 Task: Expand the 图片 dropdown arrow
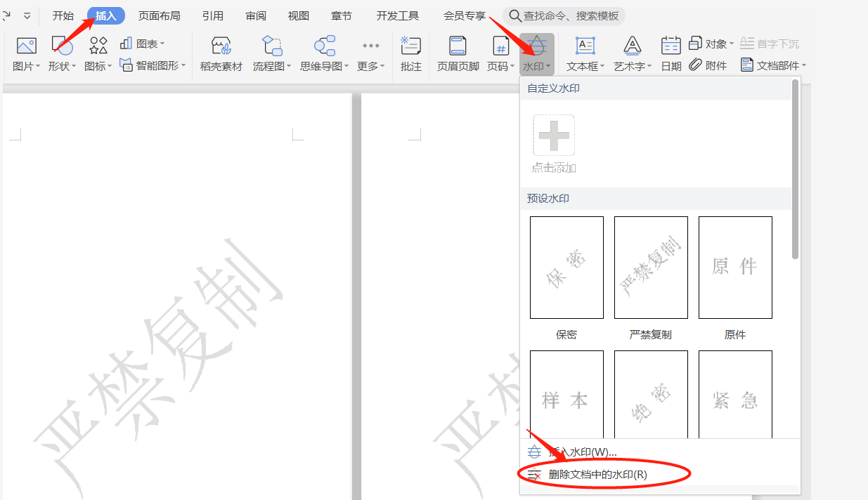pyautogui.click(x=38, y=67)
